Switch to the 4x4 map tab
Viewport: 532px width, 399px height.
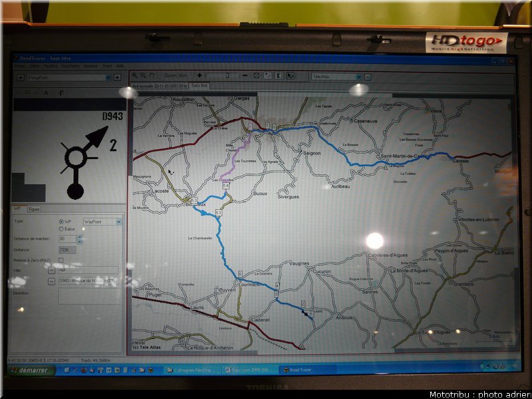click(x=159, y=86)
